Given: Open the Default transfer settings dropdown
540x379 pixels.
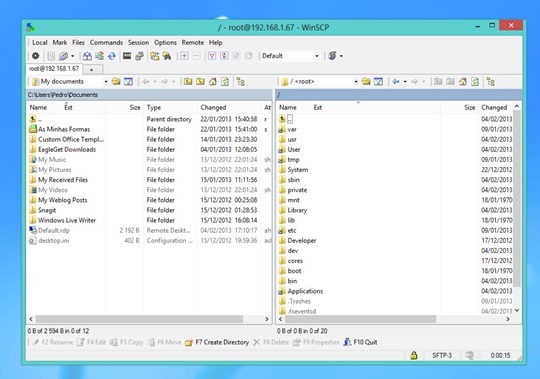Looking at the screenshot, I should (x=317, y=56).
